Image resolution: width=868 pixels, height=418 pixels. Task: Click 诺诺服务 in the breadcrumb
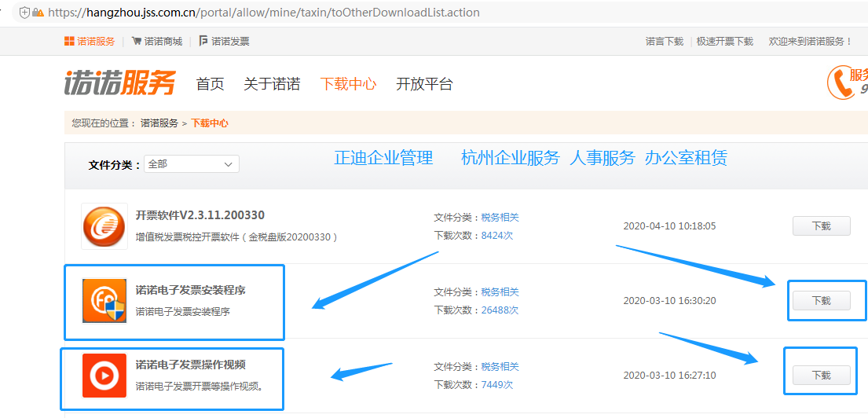point(159,123)
